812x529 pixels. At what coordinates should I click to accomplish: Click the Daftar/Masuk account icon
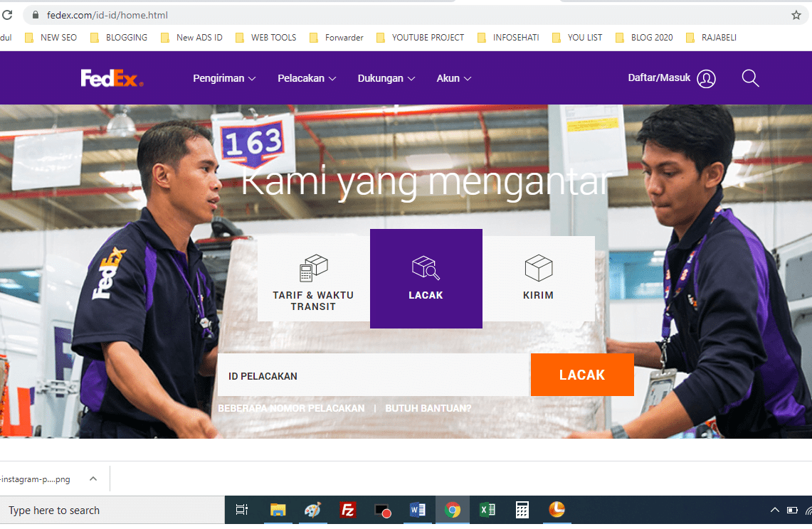tap(706, 78)
